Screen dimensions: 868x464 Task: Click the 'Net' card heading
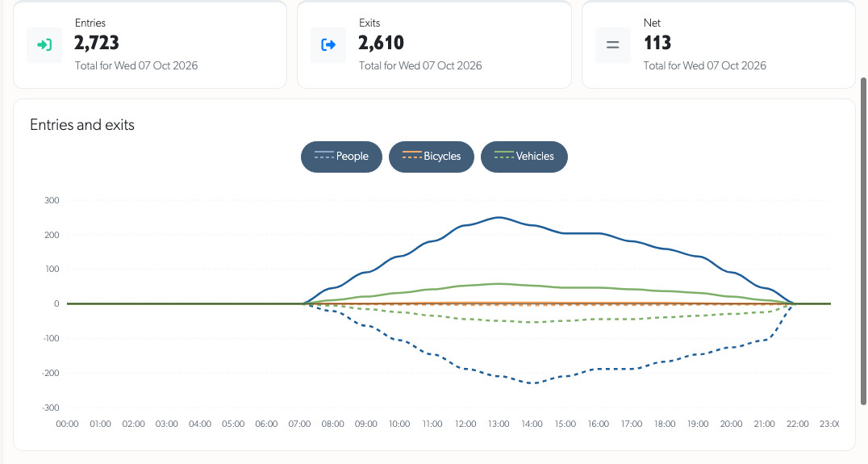652,23
